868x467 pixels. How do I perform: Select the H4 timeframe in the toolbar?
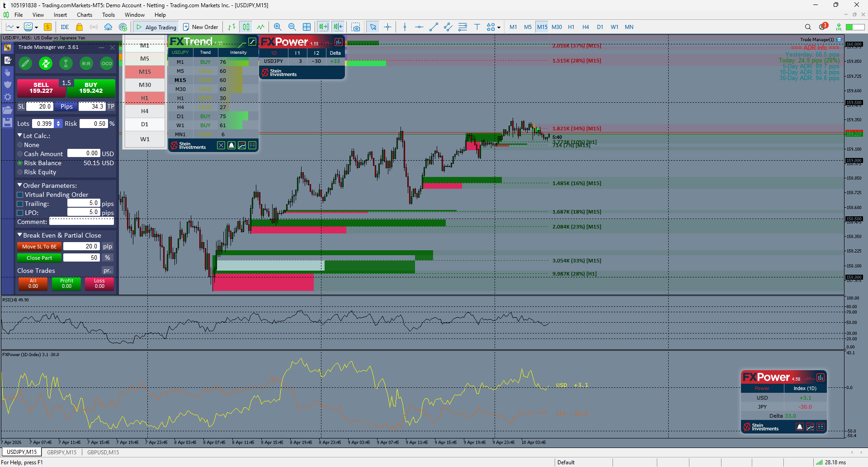click(585, 27)
